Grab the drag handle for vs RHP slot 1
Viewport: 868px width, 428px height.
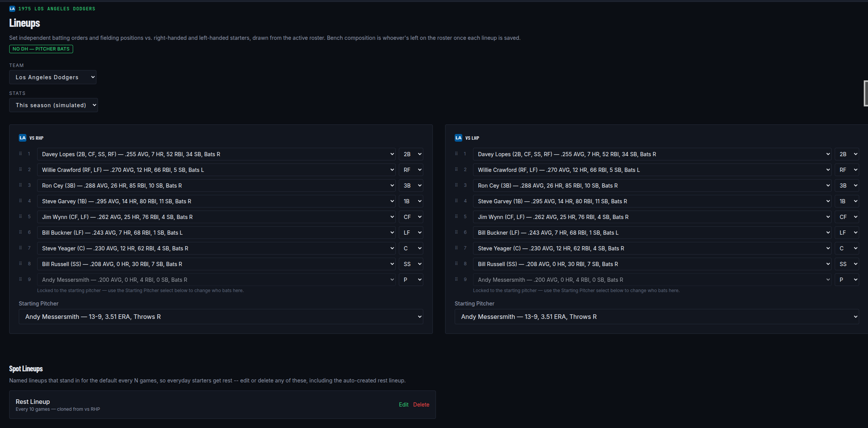[x=21, y=154]
